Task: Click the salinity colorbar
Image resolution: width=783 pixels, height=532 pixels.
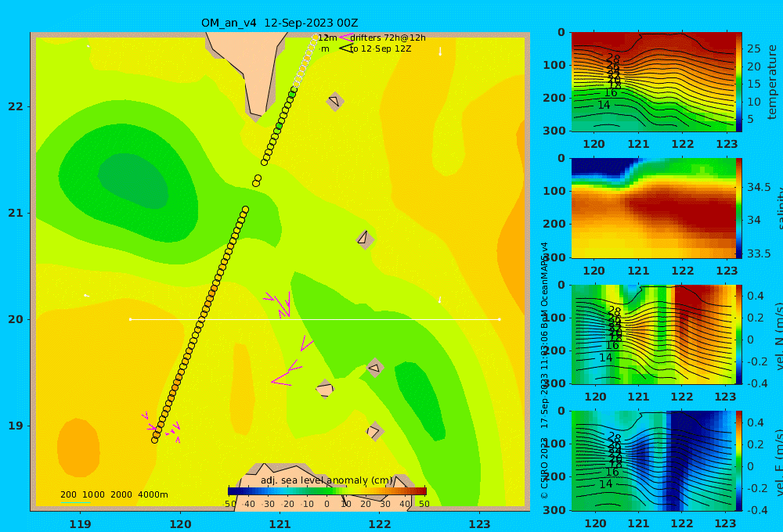Action: pyautogui.click(x=738, y=208)
